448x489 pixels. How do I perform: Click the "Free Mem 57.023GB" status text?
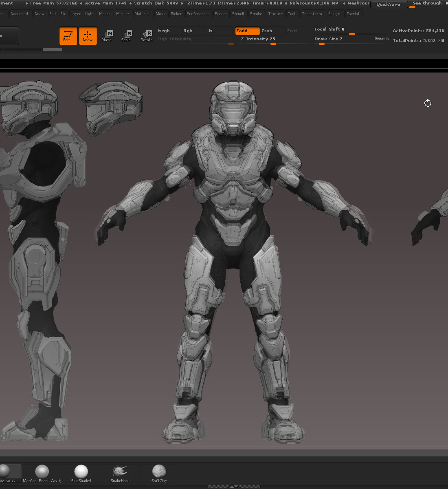[54, 3]
